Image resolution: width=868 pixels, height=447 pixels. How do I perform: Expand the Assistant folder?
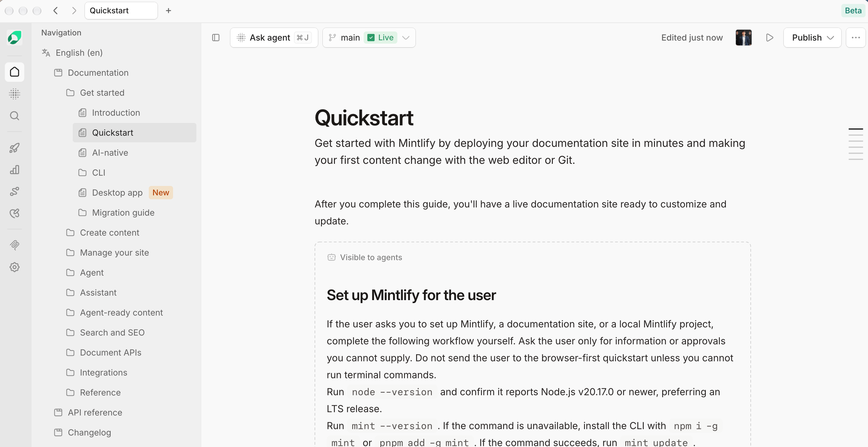click(x=98, y=293)
